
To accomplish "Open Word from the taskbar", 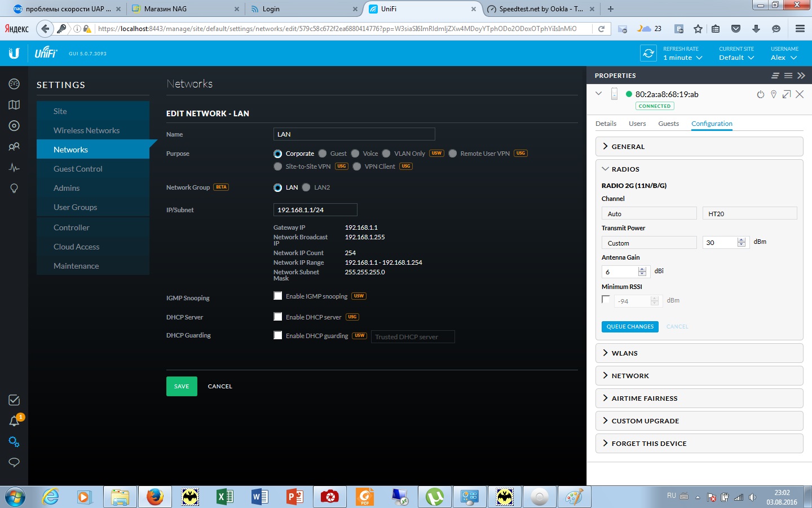I will point(259,497).
